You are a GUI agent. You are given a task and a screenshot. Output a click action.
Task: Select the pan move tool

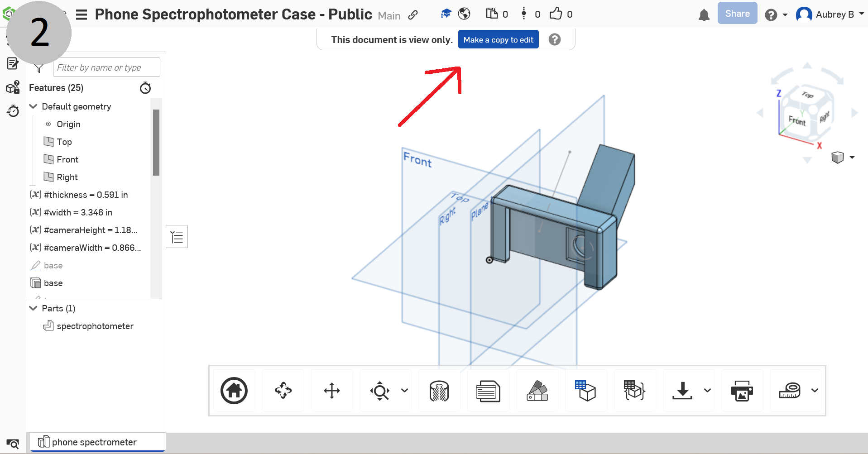click(x=332, y=390)
